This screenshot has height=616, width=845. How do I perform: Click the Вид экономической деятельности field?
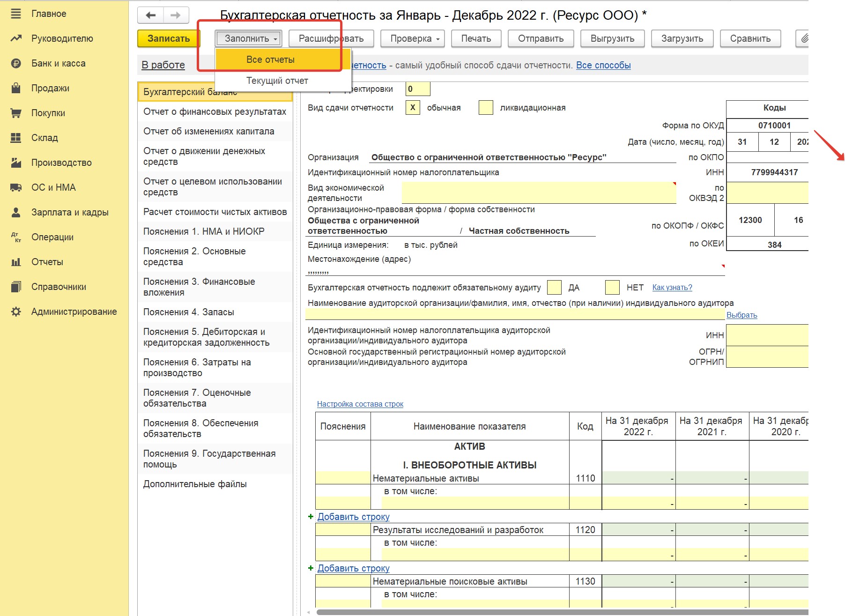pyautogui.click(x=539, y=193)
